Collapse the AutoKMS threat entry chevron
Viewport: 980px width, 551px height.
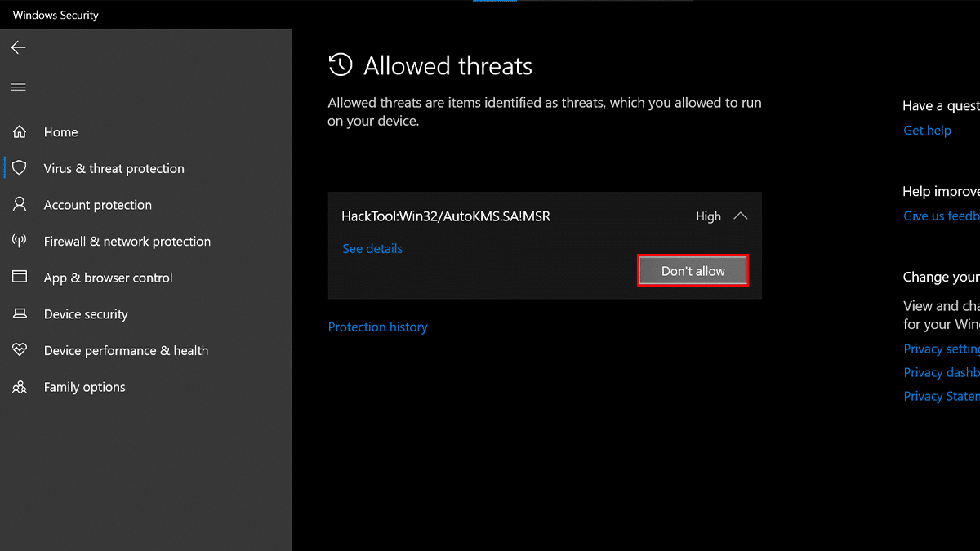(741, 216)
